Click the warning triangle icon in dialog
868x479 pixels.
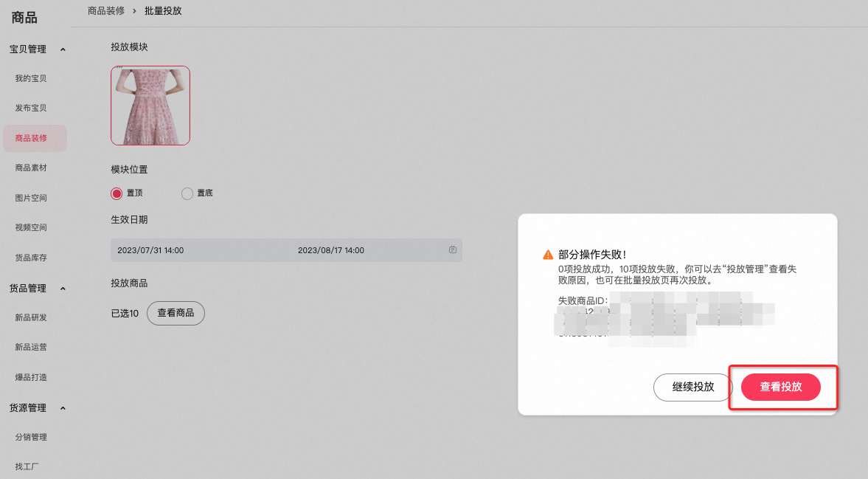tap(548, 255)
